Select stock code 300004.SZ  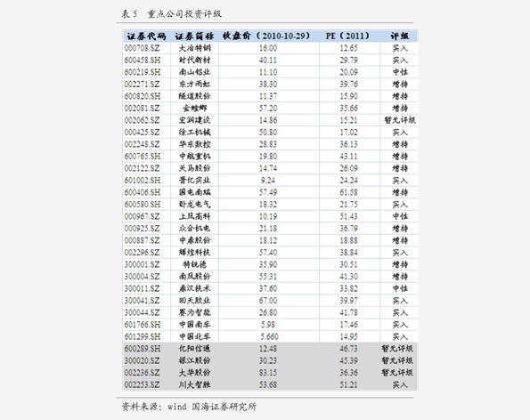click(142, 277)
